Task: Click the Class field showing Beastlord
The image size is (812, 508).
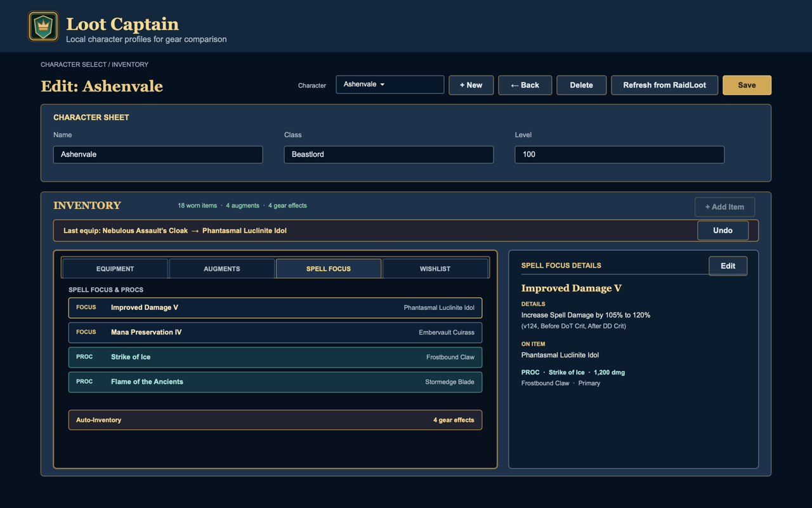Action: click(x=388, y=154)
